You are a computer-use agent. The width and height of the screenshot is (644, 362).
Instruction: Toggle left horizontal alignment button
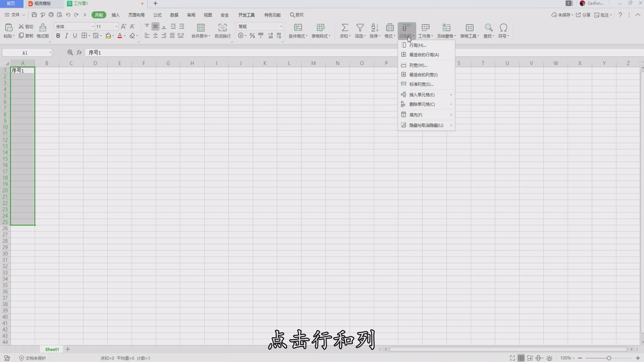coord(147,36)
